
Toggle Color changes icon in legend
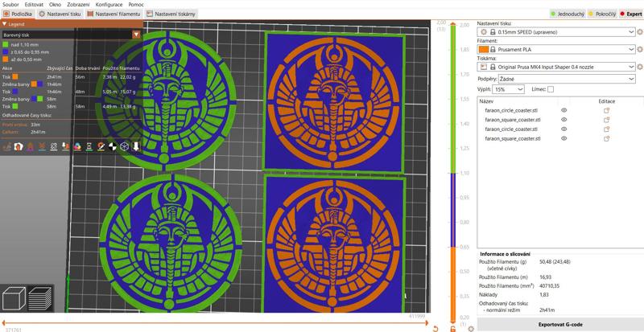click(77, 146)
